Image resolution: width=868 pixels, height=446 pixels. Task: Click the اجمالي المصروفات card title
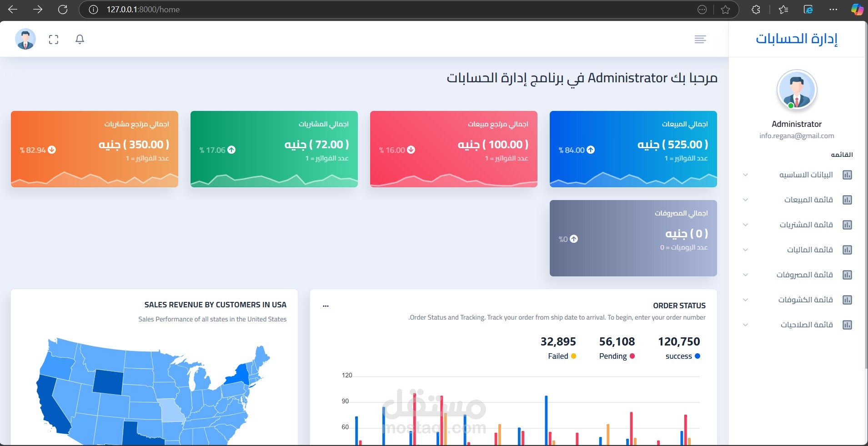coord(681,213)
